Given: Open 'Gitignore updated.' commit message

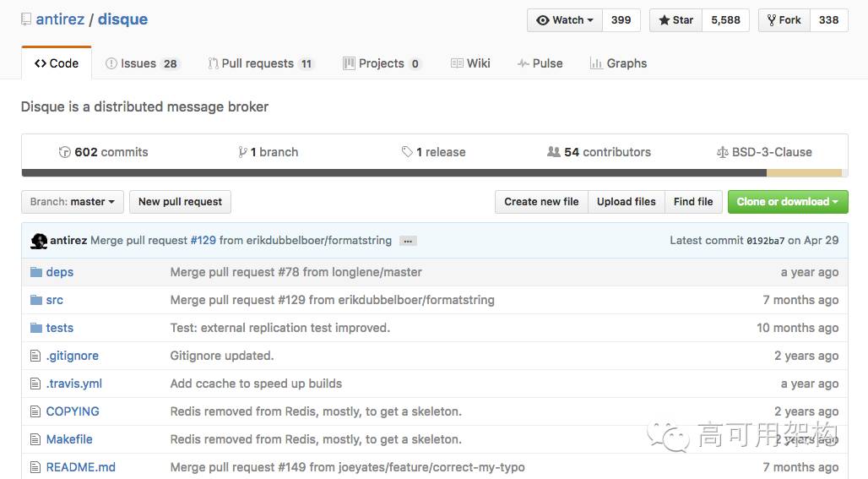Looking at the screenshot, I should 222,356.
